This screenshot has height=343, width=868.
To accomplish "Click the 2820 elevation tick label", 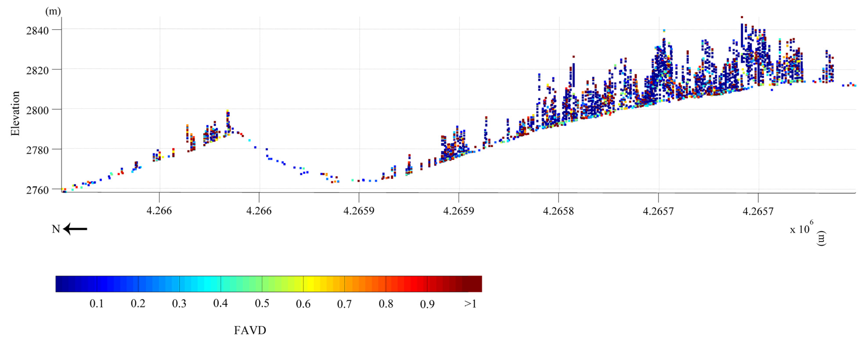I will tap(37, 70).
